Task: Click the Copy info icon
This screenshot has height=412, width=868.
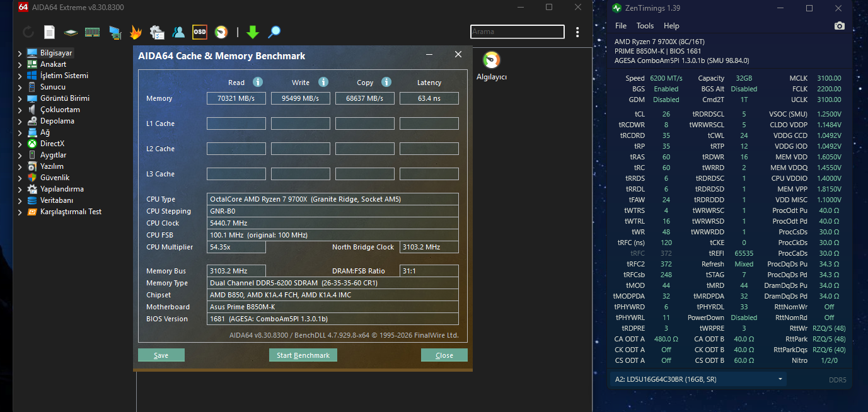Action: pyautogui.click(x=386, y=82)
